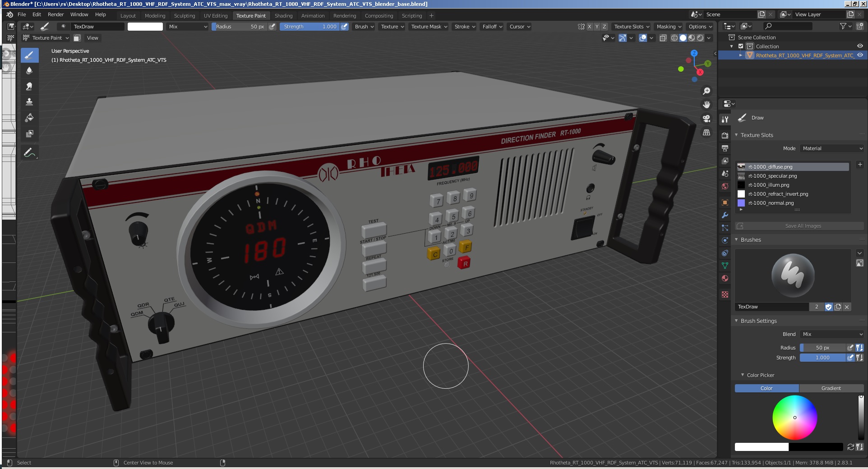Add a new texture slot with plus
Viewport: 868px width, 469px height.
tap(860, 165)
